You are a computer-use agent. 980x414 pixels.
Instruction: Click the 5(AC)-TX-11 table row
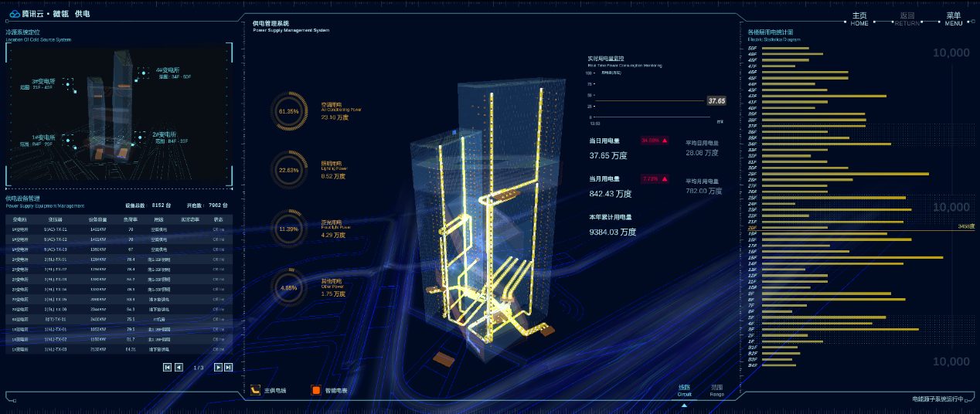118,229
